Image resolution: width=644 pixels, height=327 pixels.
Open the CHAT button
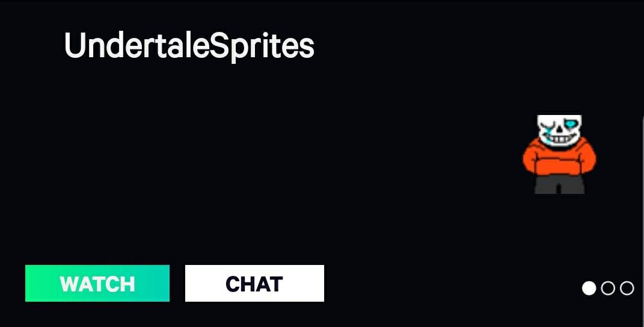point(254,284)
